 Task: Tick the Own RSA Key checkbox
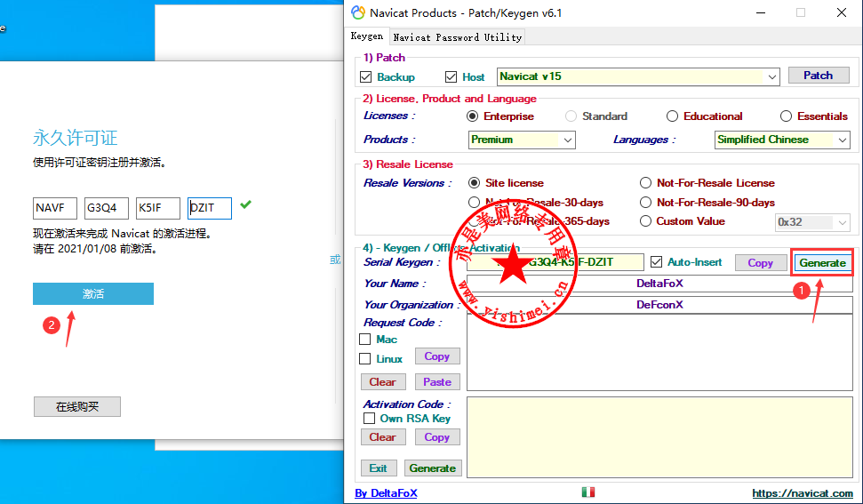click(370, 419)
